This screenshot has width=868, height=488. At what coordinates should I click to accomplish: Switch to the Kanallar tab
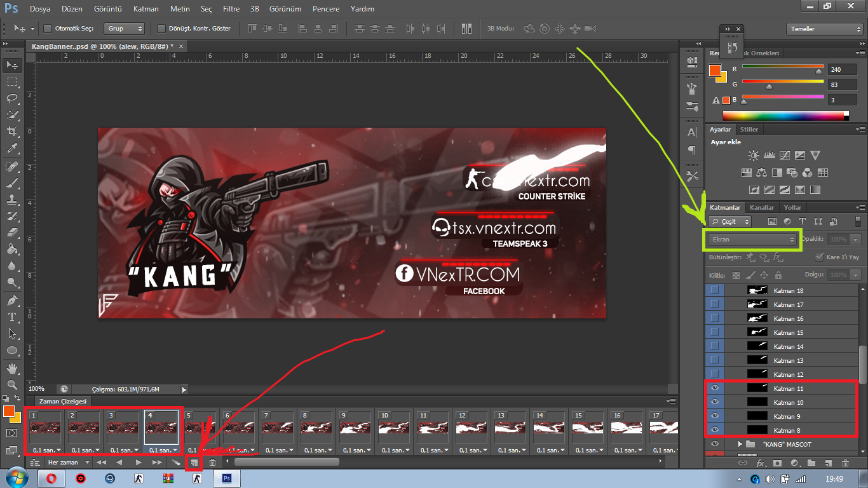(762, 207)
